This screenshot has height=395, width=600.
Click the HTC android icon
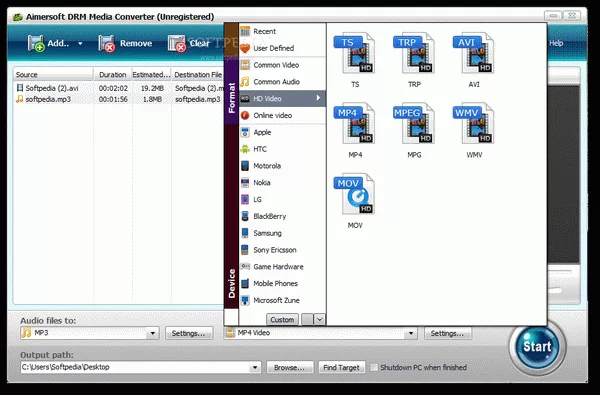245,149
